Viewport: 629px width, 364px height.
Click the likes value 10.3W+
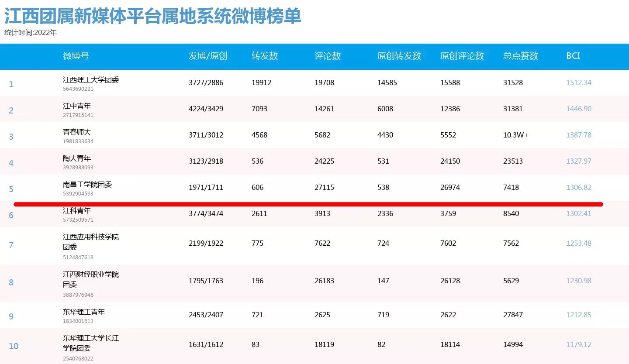click(516, 135)
